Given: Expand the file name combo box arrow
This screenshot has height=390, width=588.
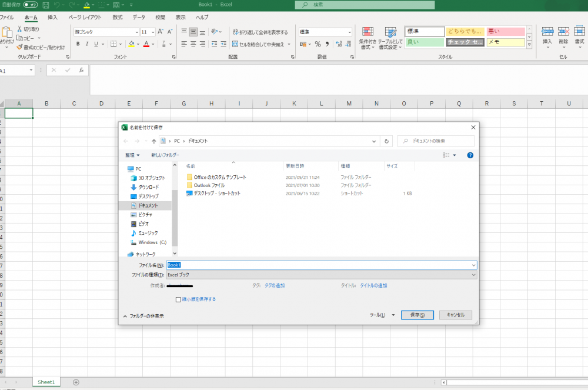Looking at the screenshot, I should coord(473,265).
